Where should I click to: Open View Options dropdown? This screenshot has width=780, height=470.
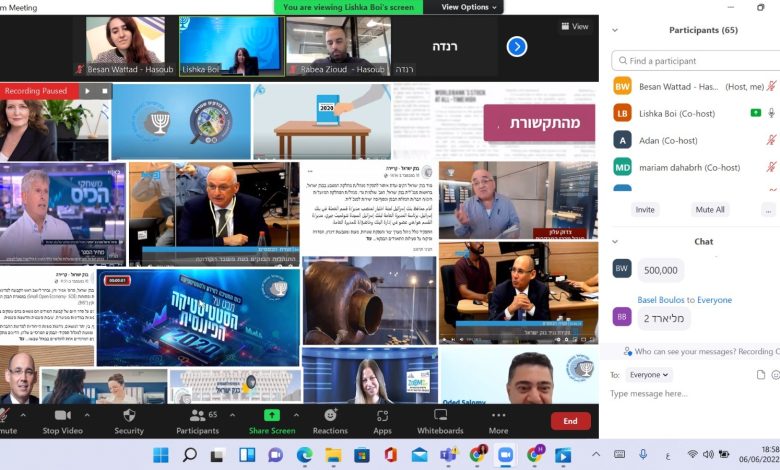pyautogui.click(x=468, y=7)
